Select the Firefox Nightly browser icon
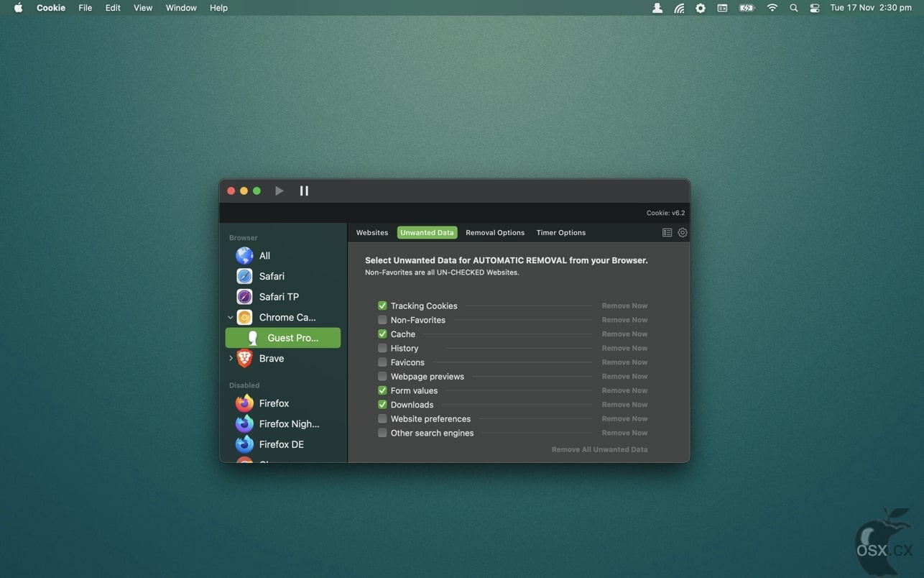The image size is (924, 578). pyautogui.click(x=244, y=424)
